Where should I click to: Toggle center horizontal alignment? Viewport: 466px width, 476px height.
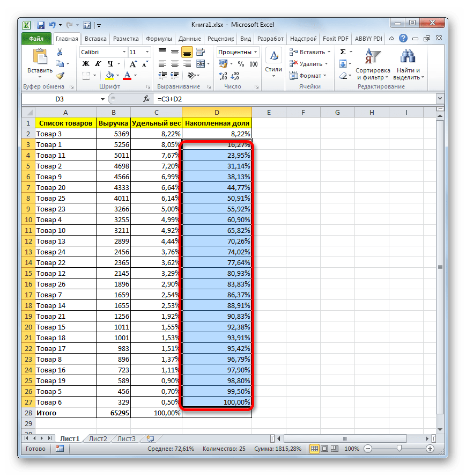pos(174,64)
